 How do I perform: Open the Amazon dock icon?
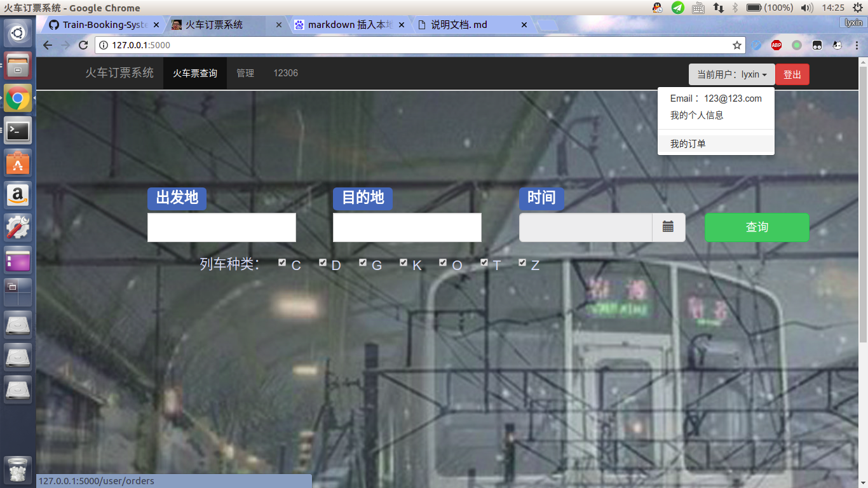(x=18, y=195)
